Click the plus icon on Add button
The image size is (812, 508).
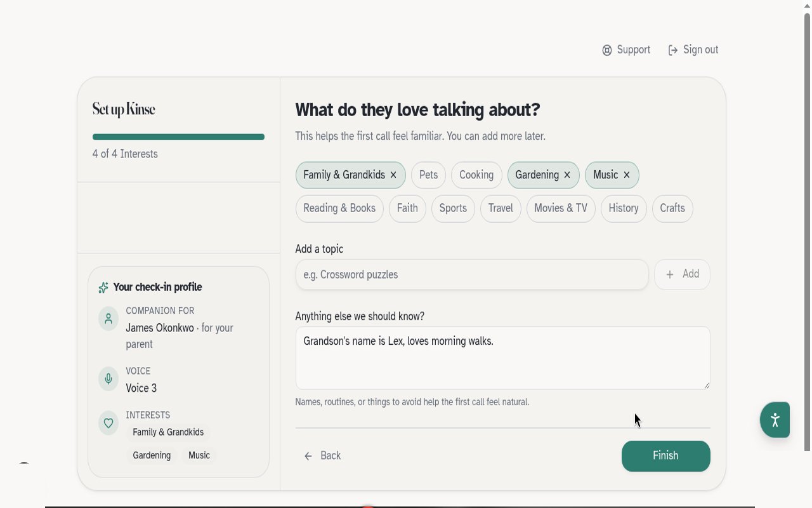[x=670, y=274]
